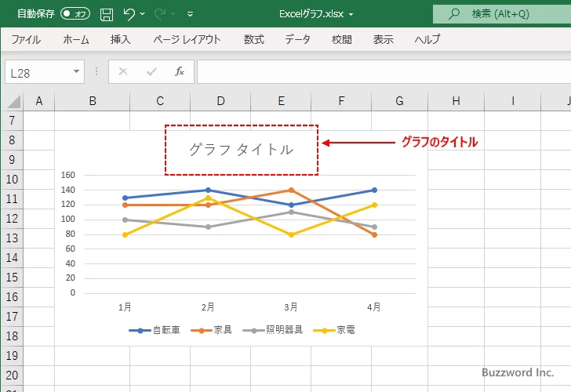
Task: Click the 0 value axis label
Action: tap(73, 292)
